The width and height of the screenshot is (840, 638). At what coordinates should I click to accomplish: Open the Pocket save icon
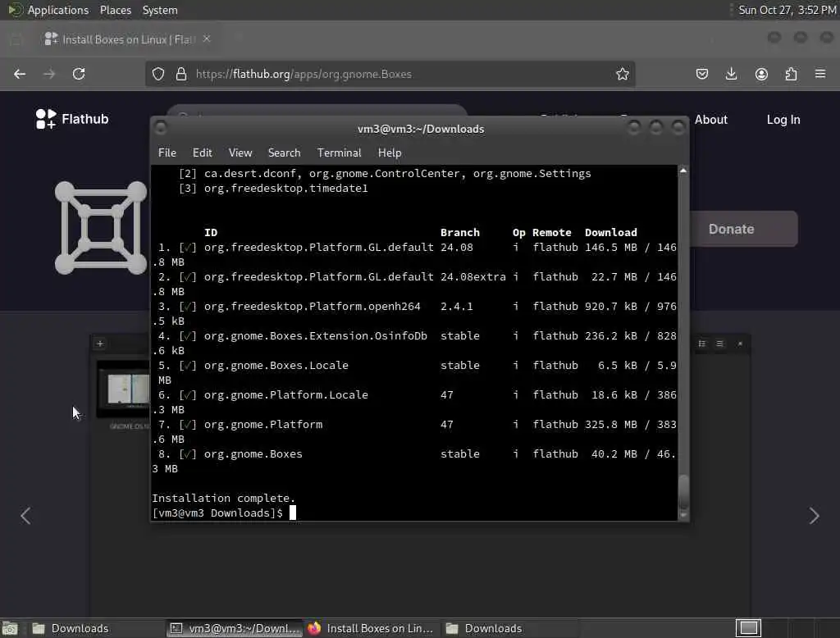click(x=702, y=74)
